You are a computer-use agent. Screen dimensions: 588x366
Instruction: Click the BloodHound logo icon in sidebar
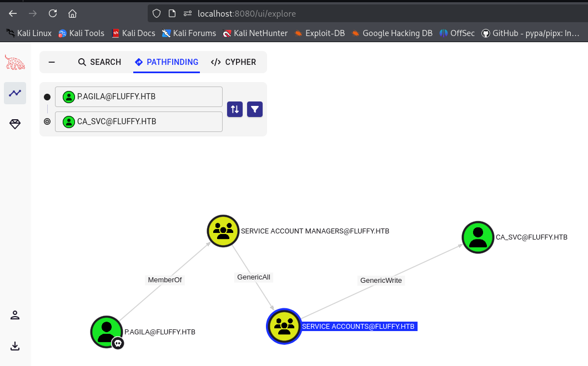[15, 62]
